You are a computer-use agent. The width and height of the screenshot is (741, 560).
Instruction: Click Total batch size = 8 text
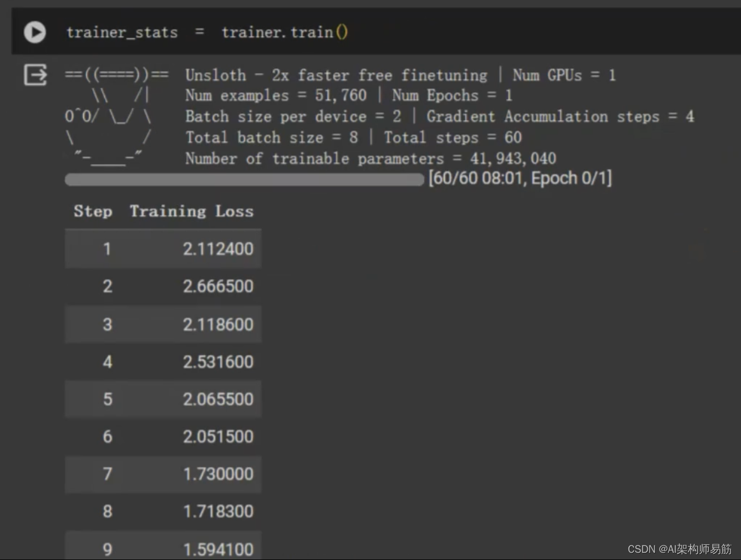coord(271,138)
